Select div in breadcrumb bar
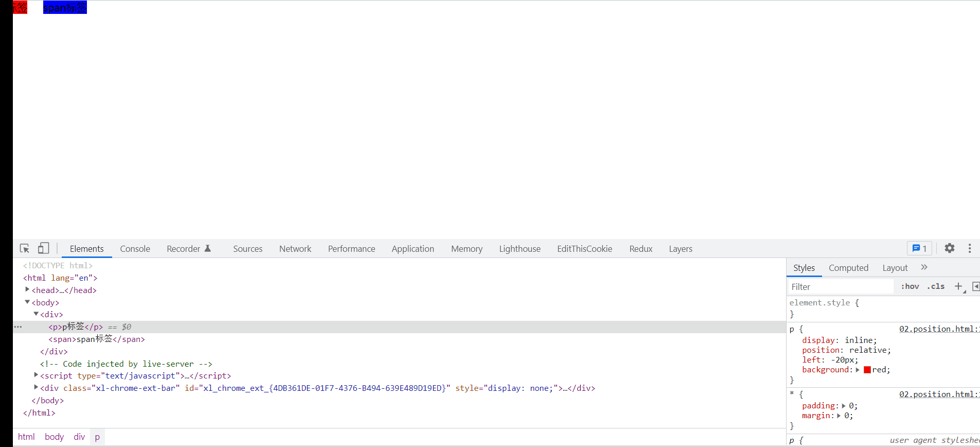This screenshot has height=447, width=980. point(79,437)
